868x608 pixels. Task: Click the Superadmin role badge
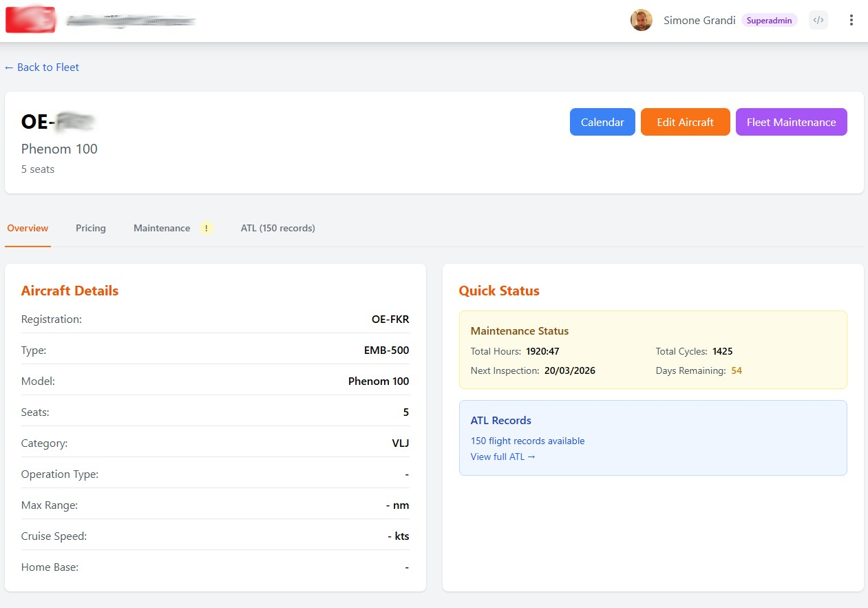click(x=769, y=21)
